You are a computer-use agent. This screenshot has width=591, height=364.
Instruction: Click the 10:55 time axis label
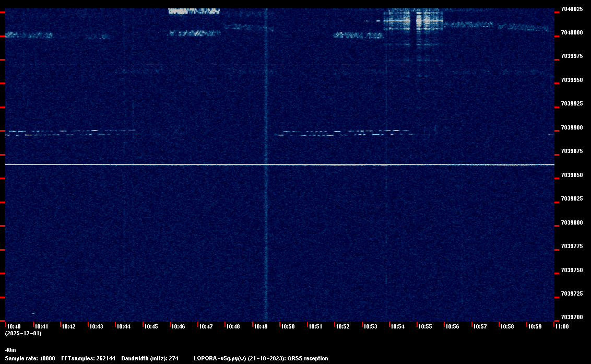click(x=425, y=326)
